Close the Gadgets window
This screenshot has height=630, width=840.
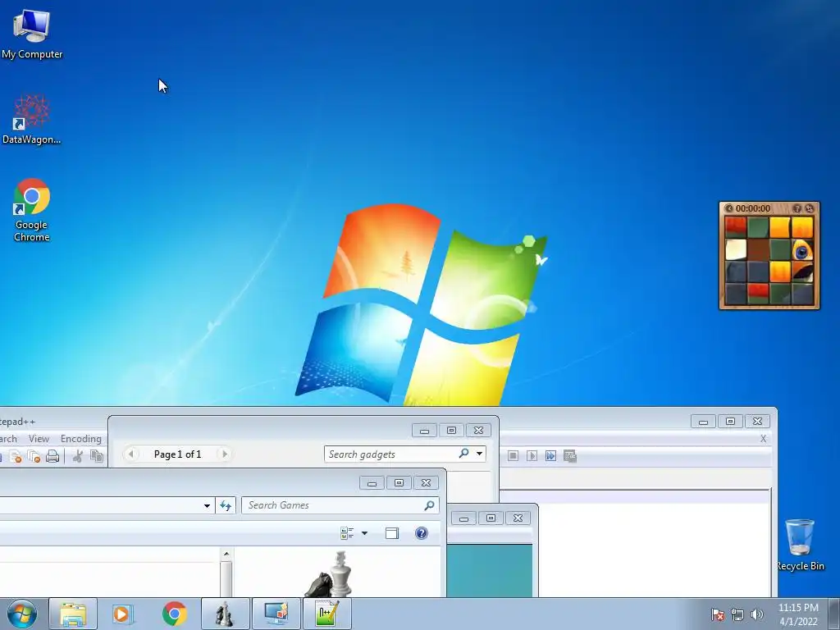pyautogui.click(x=478, y=430)
